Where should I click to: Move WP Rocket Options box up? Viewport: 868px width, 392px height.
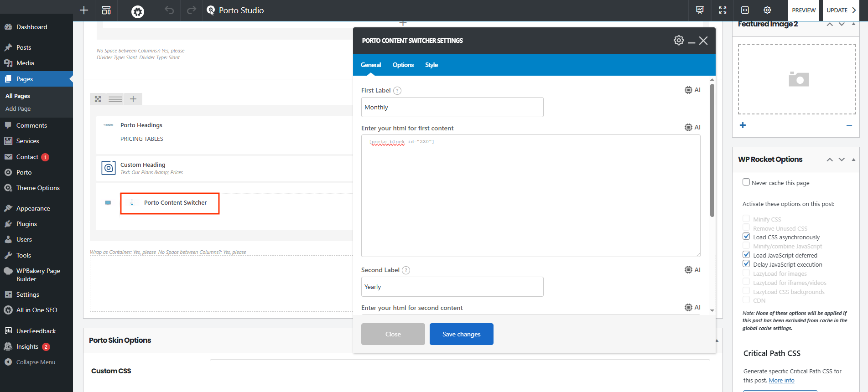(830, 160)
